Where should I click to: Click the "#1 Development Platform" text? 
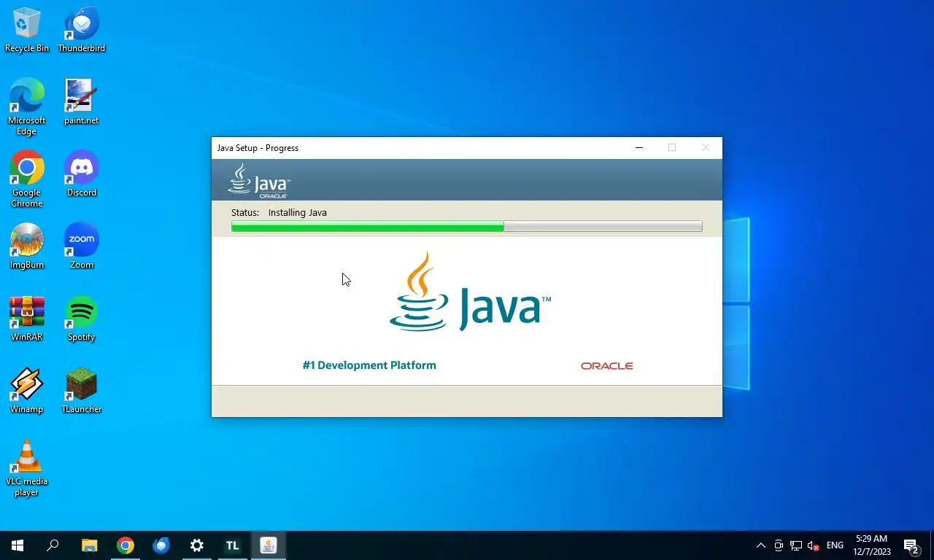[x=369, y=365]
